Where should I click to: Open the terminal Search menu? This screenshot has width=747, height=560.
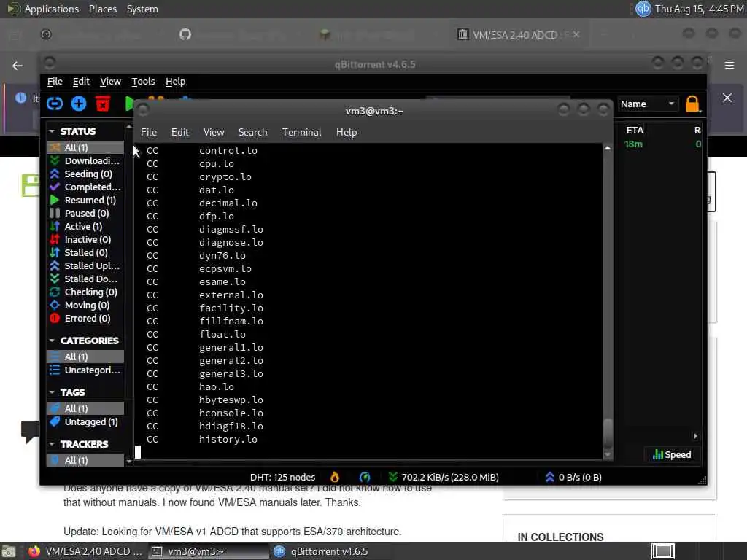pos(252,132)
